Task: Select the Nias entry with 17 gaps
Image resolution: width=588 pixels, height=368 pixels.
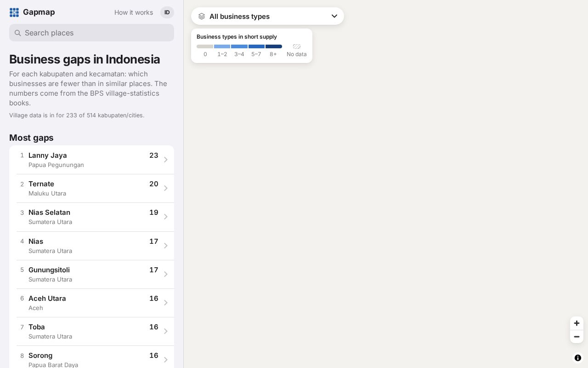Action: tap(91, 246)
